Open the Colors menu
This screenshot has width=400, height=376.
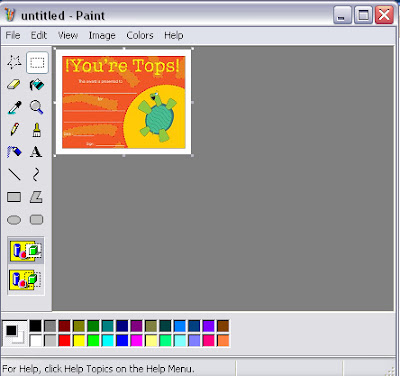[x=140, y=35]
